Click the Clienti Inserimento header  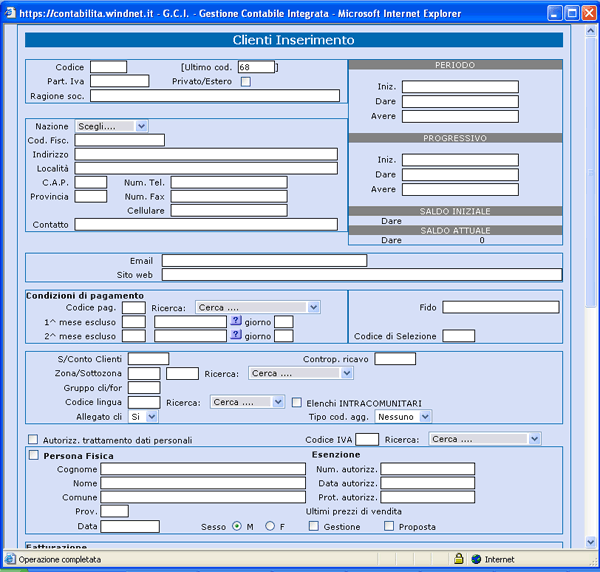click(293, 40)
